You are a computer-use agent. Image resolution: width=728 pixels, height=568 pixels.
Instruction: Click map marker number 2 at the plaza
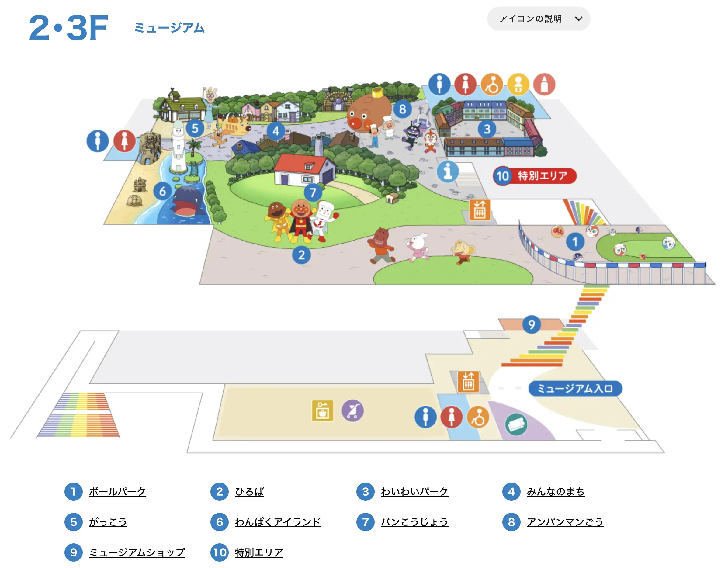coord(301,255)
